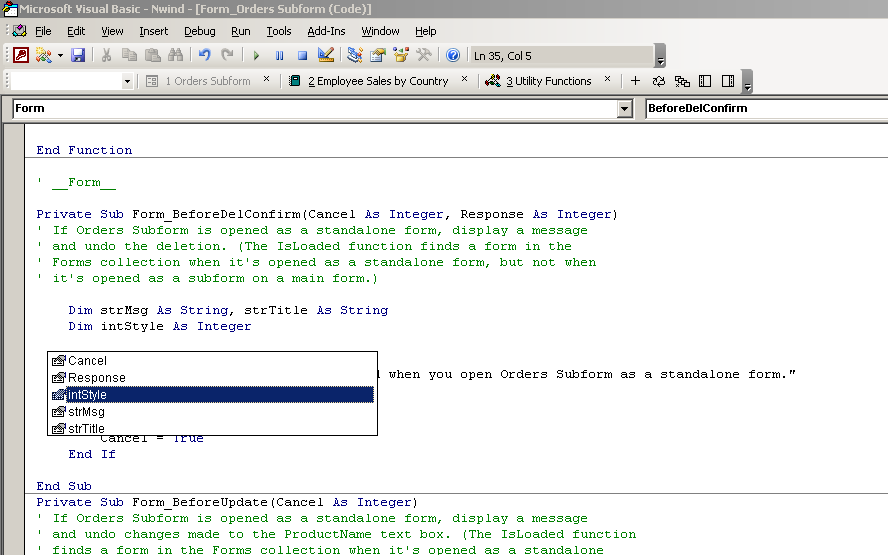Select strTitle in the autocomplete list
The width and height of the screenshot is (888, 555).
(212, 428)
